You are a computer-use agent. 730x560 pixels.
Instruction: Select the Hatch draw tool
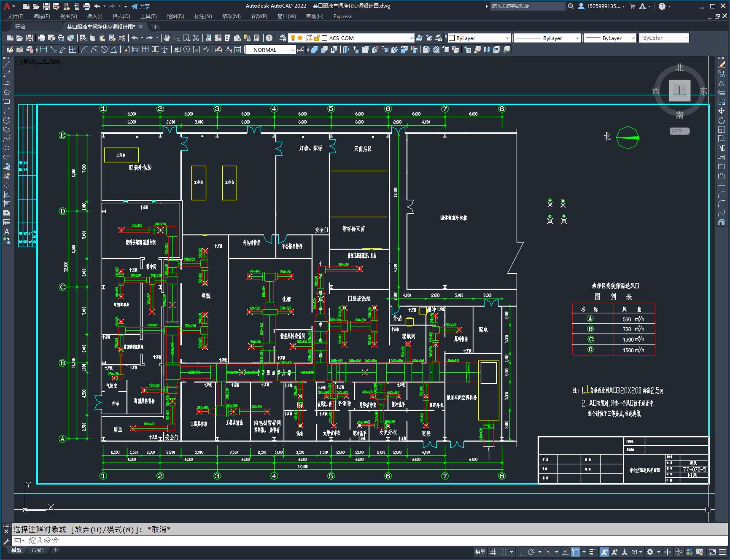6,194
